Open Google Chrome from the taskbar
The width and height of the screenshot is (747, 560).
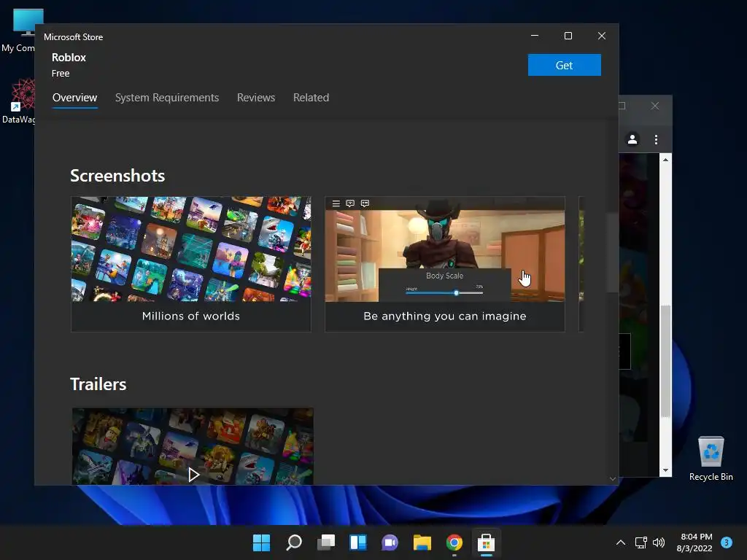coord(454,542)
